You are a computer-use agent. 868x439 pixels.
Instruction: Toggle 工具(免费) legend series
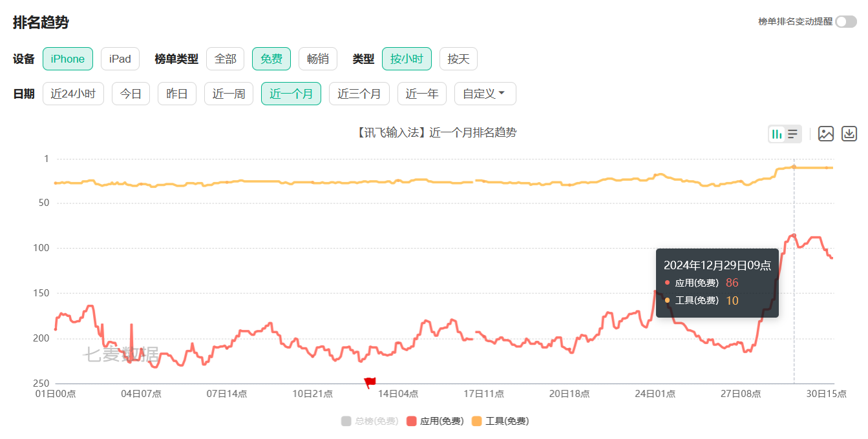tap(500, 421)
